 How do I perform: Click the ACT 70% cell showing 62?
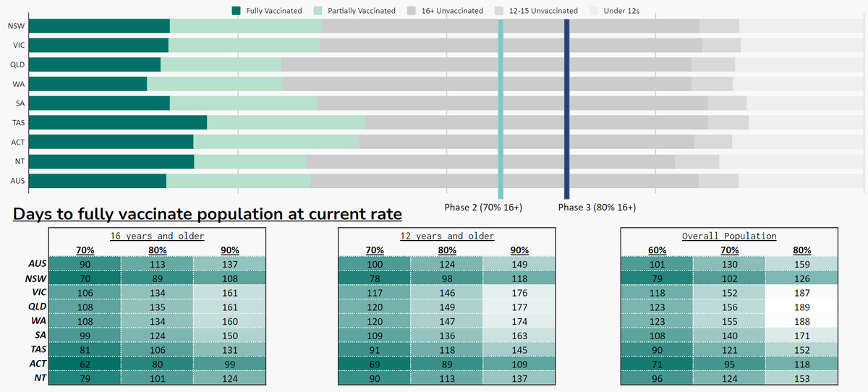click(85, 363)
